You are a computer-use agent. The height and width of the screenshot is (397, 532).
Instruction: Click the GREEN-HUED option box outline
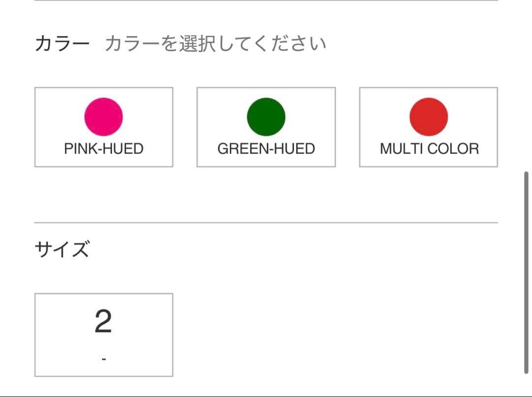coord(197,127)
